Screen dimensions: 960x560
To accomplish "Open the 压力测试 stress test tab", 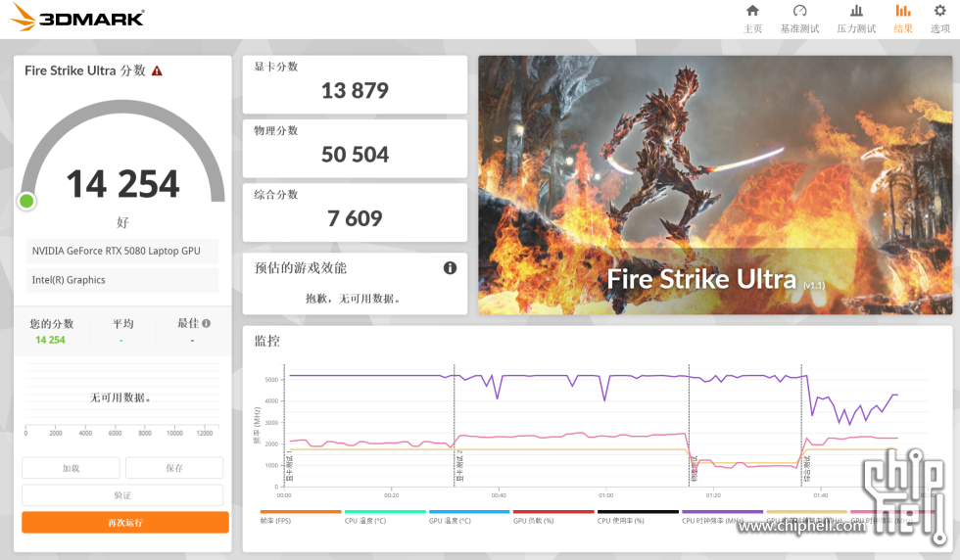I will point(856,19).
